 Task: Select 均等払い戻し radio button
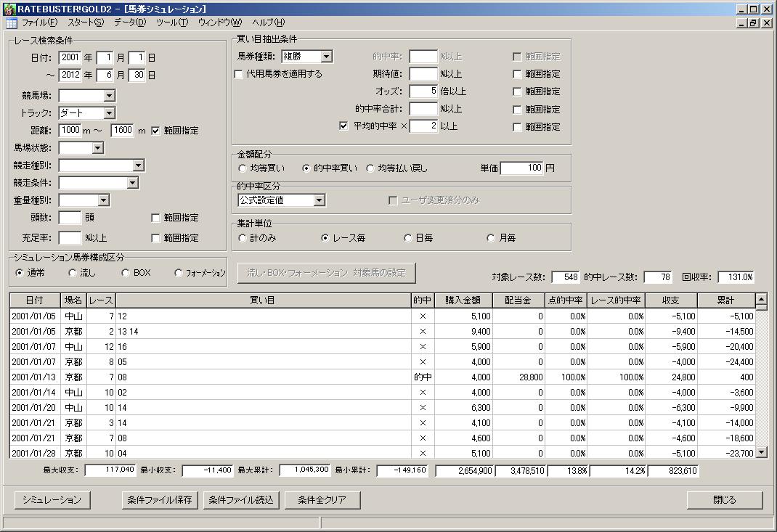point(370,168)
